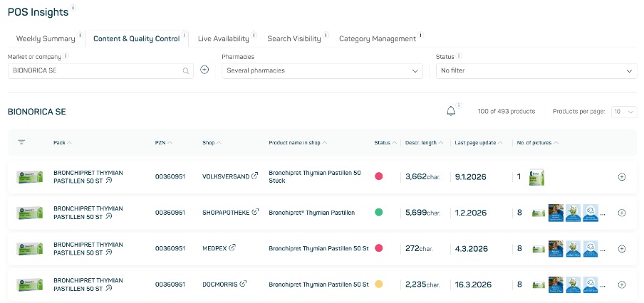Click the search magnifier in company field
The width and height of the screenshot is (644, 303).
pos(186,71)
